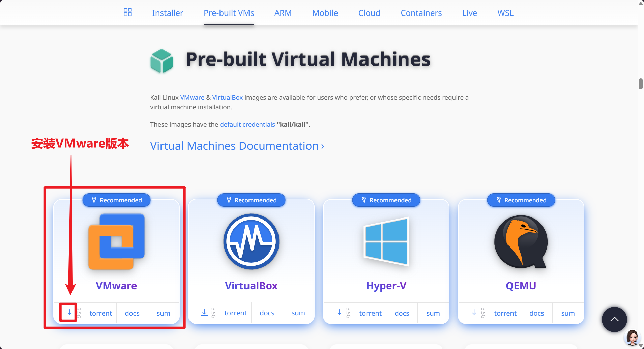The image size is (644, 349).
Task: Click the Hyper-V Windows logo icon
Action: (386, 241)
